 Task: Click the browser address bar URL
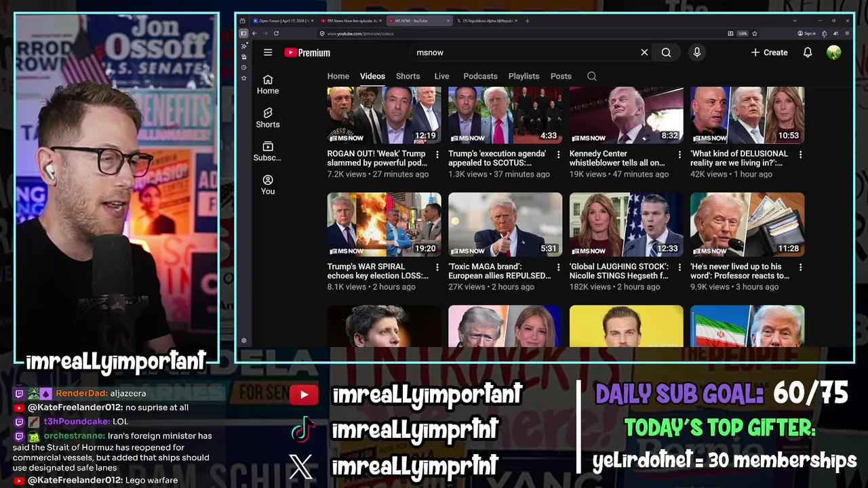(x=360, y=33)
